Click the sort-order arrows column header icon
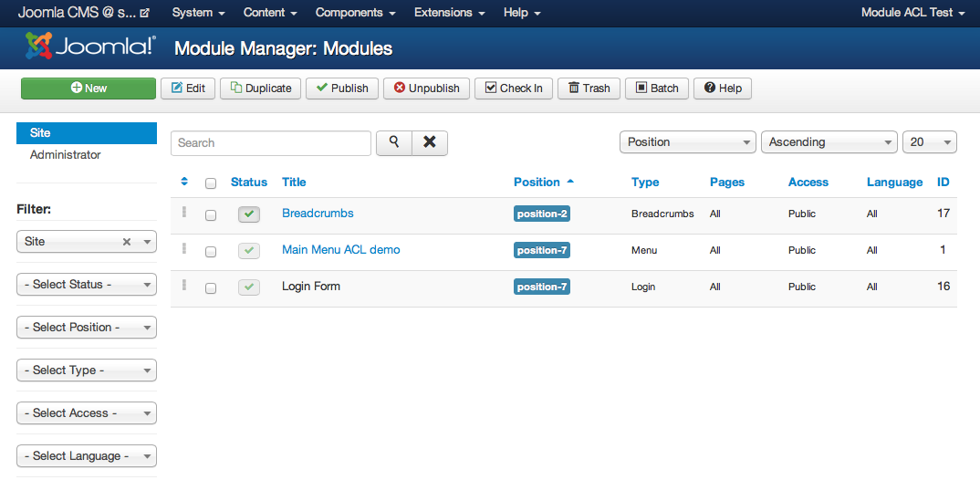The image size is (980, 480). click(183, 182)
